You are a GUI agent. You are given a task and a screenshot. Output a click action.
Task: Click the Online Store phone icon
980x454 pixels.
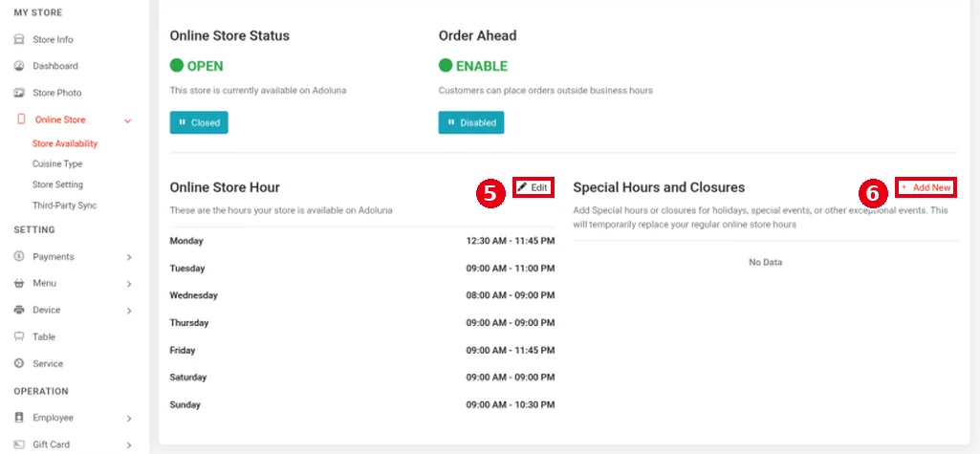pos(21,119)
